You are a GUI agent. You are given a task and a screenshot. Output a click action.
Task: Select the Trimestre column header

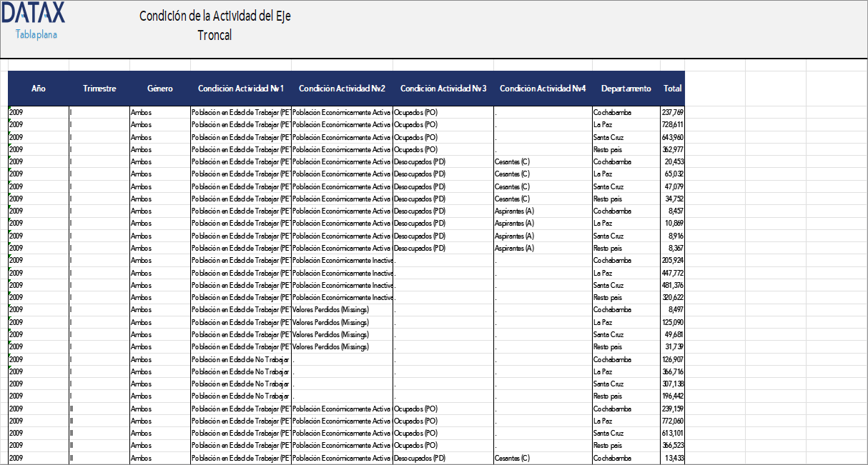[x=99, y=89]
